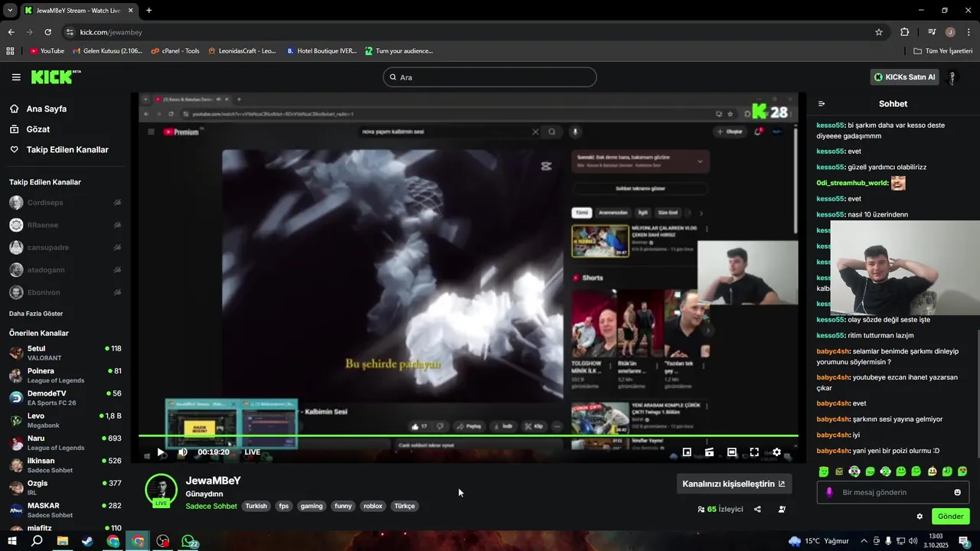Click the JewaMBeY channel name
Image resolution: width=980 pixels, height=551 pixels.
213,481
